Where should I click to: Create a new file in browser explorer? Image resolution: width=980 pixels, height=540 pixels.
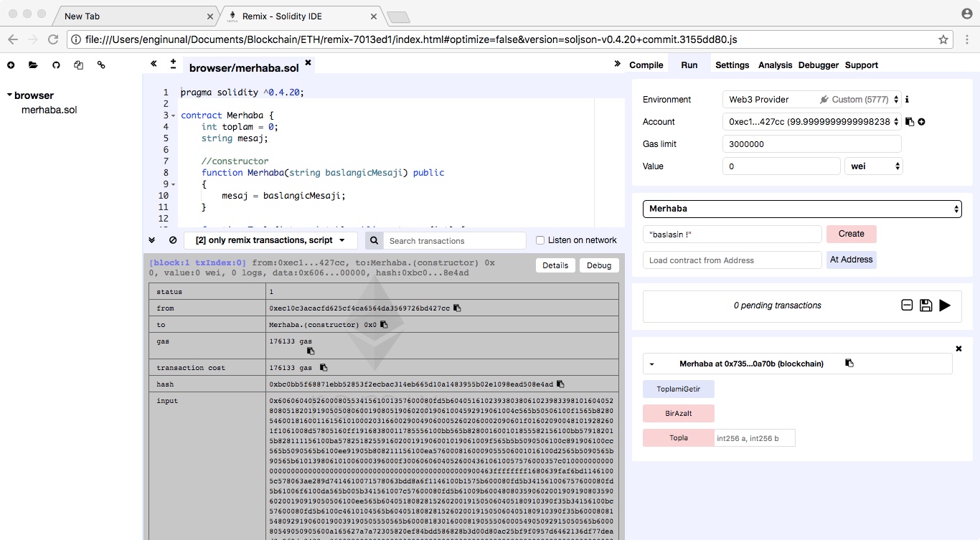tap(11, 65)
